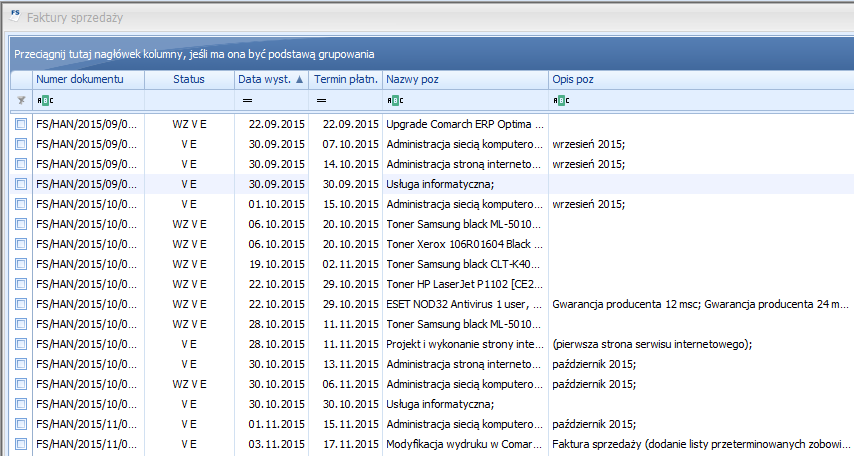The height and width of the screenshot is (456, 854).
Task: Sort by the Opis poz column header
Action: (702, 80)
